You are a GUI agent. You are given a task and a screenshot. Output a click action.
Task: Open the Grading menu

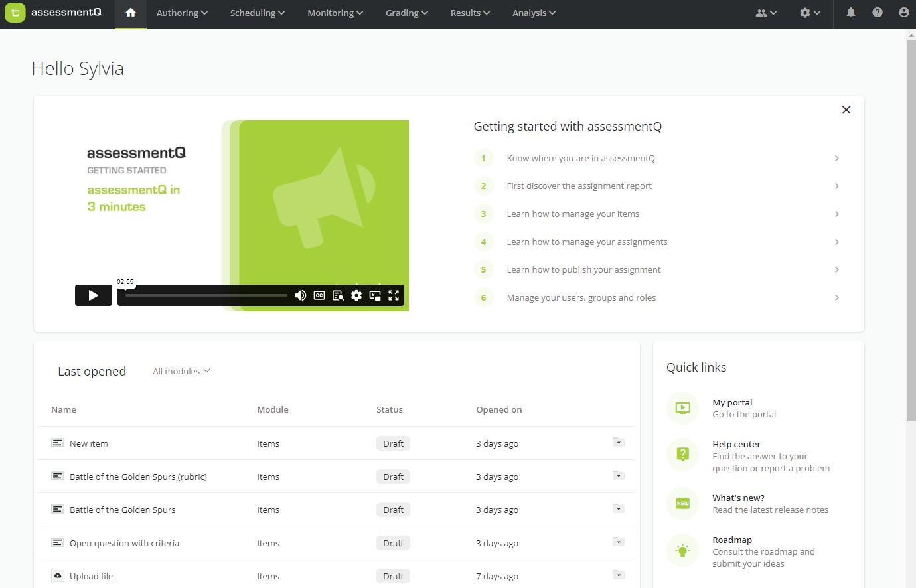[x=407, y=13]
